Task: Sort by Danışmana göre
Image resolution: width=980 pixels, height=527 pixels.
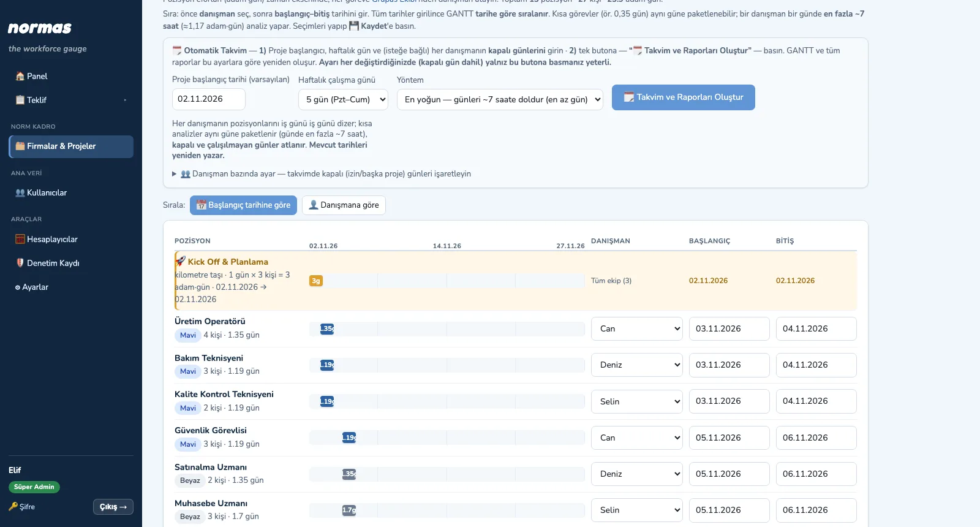Action: (x=344, y=205)
